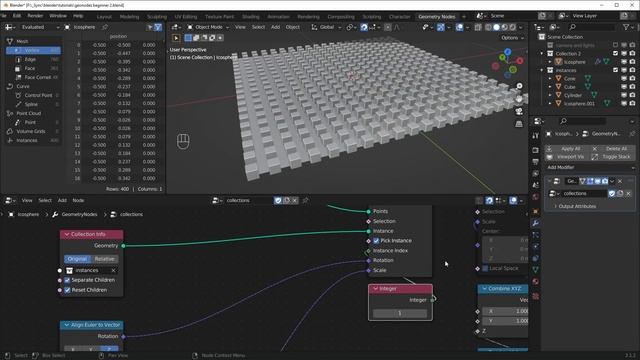Enable Camera and lights collection checkbox

click(616, 45)
